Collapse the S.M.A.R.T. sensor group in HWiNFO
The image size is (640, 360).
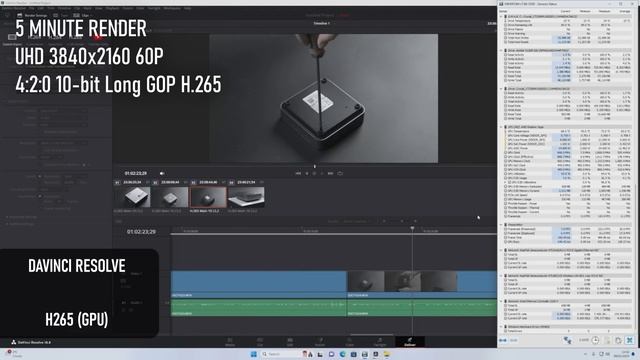click(502, 16)
